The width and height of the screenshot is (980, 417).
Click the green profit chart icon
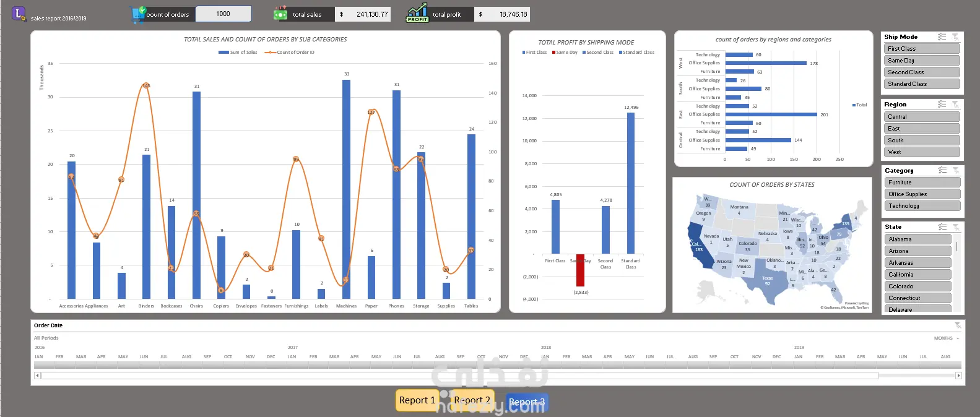point(417,13)
